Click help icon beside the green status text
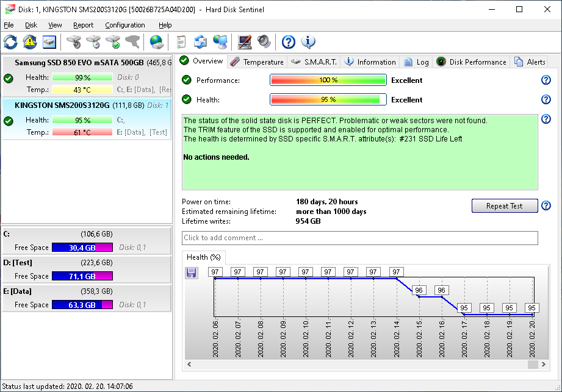This screenshot has height=392, width=562. 546,119
